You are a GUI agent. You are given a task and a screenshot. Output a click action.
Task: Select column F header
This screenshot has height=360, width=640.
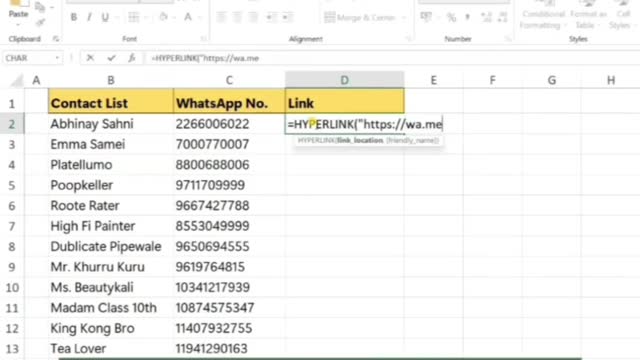(493, 80)
